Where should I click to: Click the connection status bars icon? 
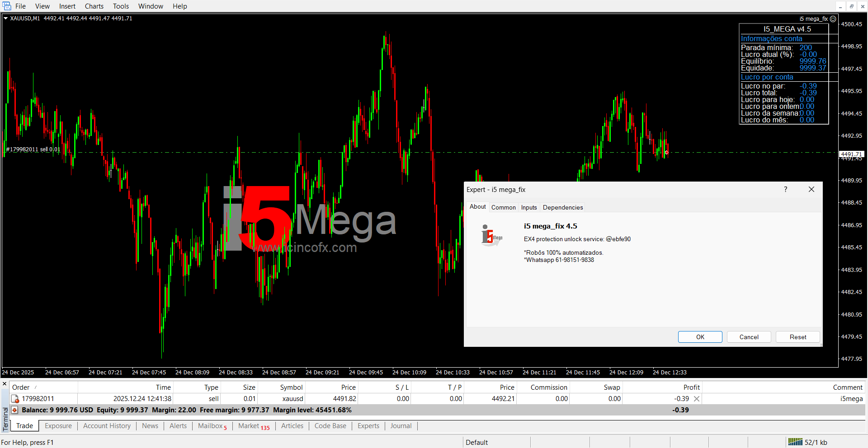pos(795,442)
